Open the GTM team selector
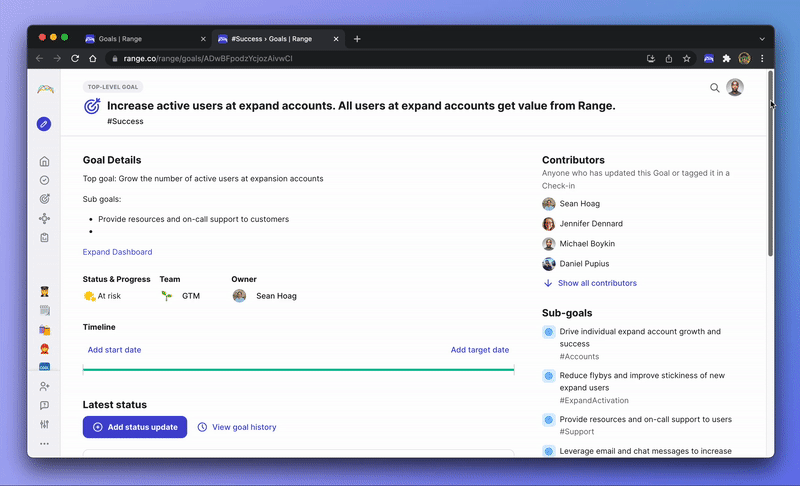 (180, 296)
